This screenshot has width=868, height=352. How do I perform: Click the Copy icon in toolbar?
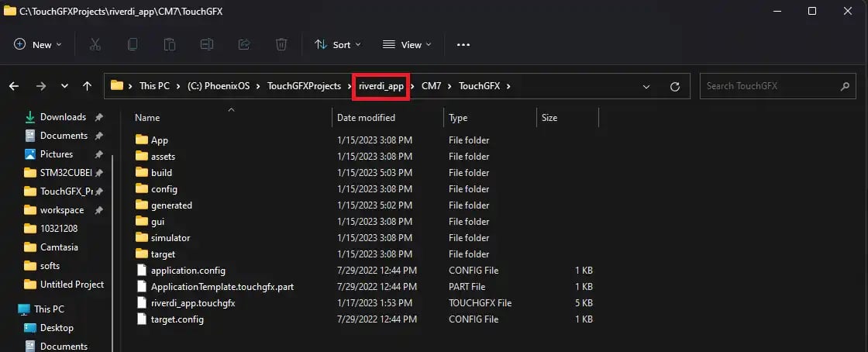pyautogui.click(x=133, y=45)
